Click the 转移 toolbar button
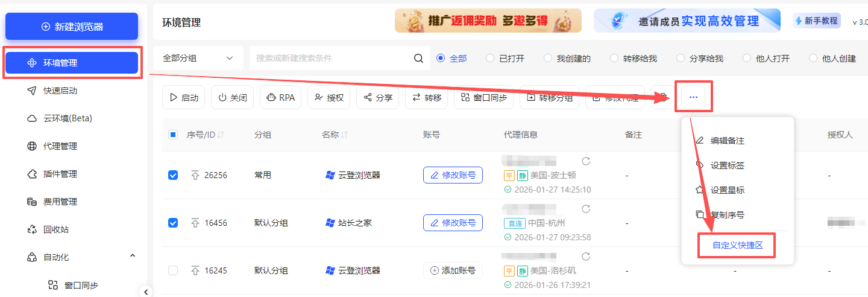Viewport: 868px width, 297px height. (426, 97)
